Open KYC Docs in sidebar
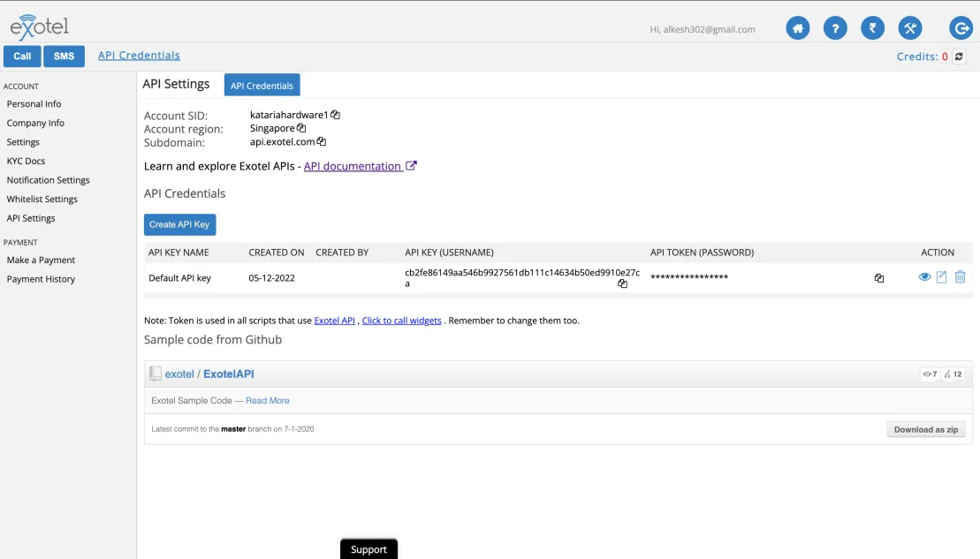 point(26,161)
